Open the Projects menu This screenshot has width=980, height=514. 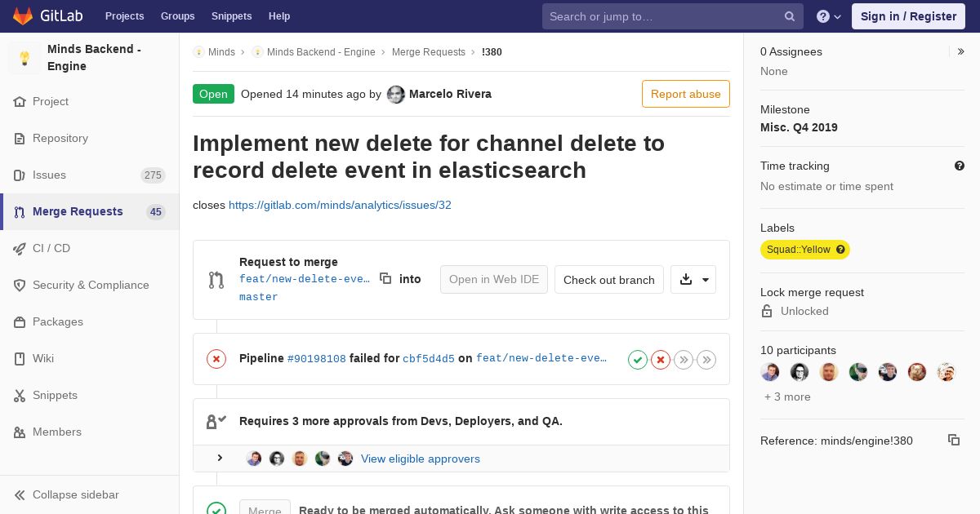(124, 16)
